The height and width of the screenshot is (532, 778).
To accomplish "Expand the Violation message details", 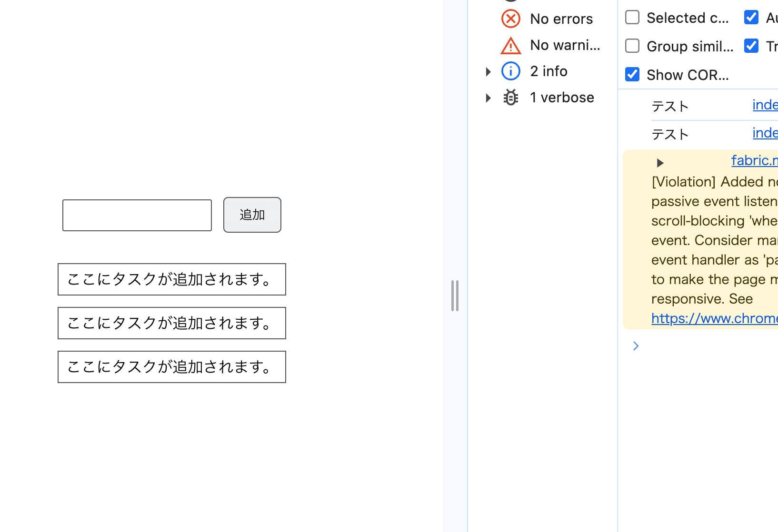I will (660, 163).
